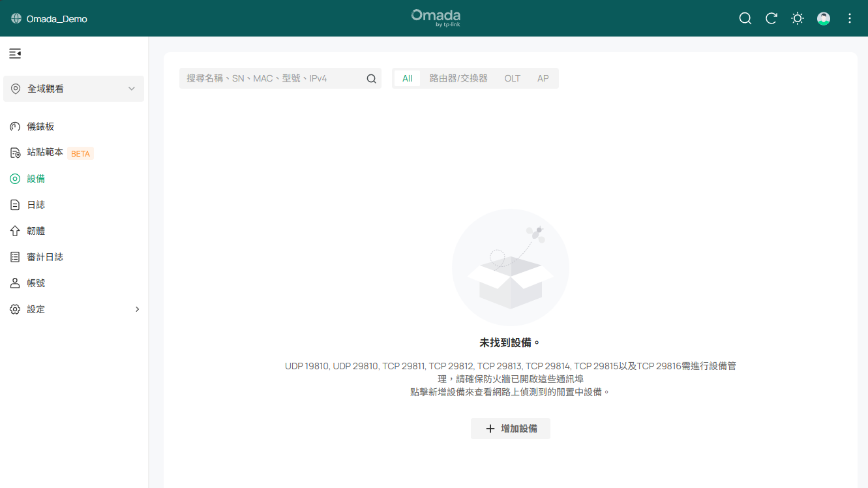Screen dimensions: 868x488
Task: Open the 全域觀看 site selector dropdown
Action: 74,89
